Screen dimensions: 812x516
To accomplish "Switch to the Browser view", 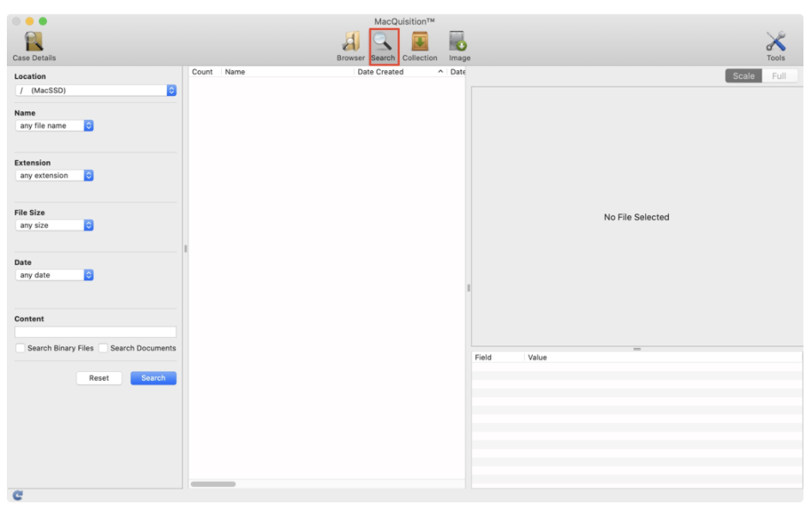I will (350, 46).
